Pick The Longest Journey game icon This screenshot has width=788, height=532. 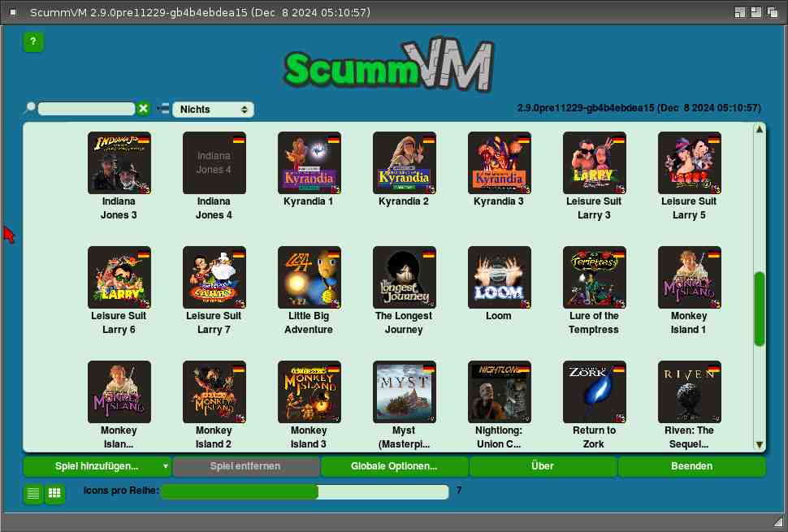click(405, 278)
